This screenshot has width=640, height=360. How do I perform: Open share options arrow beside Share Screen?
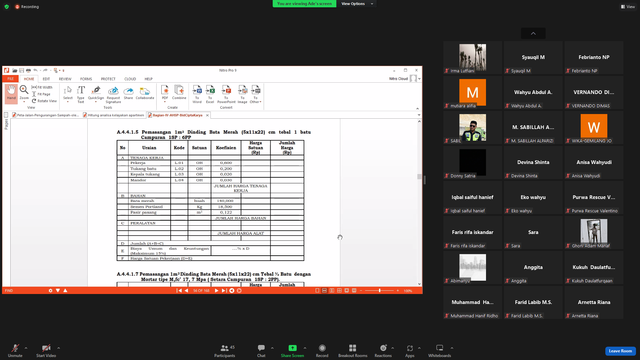(305, 348)
